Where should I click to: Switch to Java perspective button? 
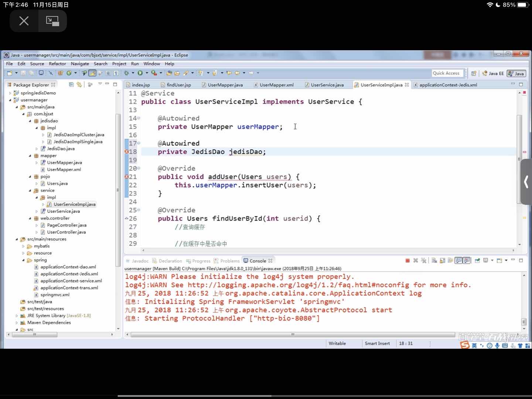pos(516,73)
